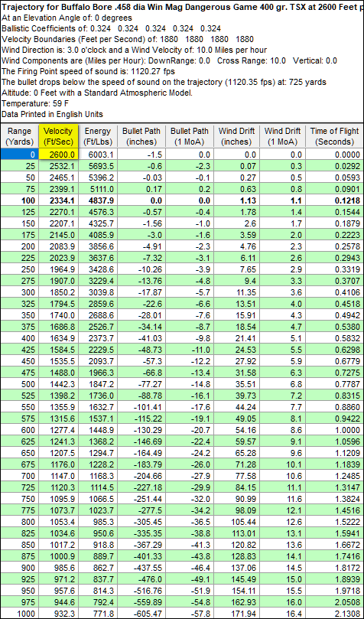Select the 2.1308 time of flight cell
The height and width of the screenshot is (619, 364).
(x=334, y=614)
